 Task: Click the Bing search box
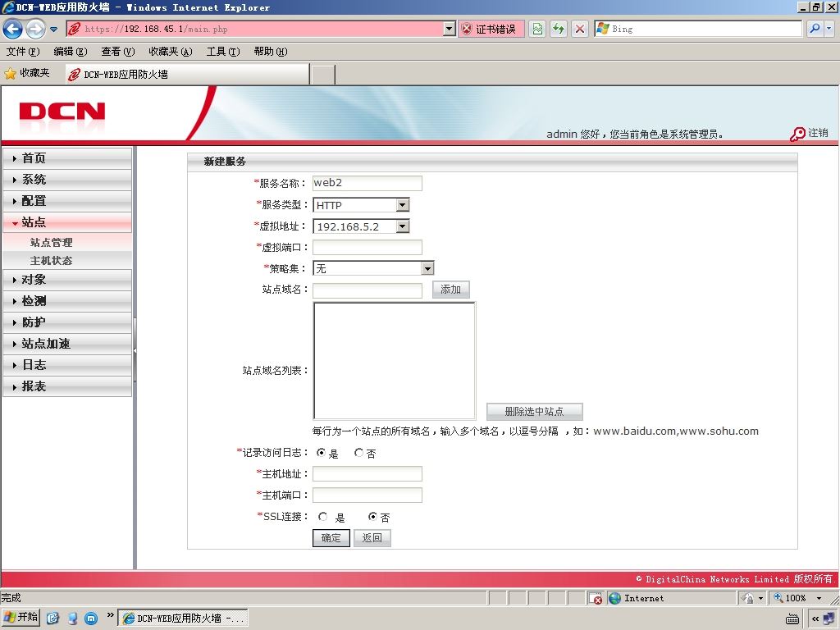coord(698,29)
